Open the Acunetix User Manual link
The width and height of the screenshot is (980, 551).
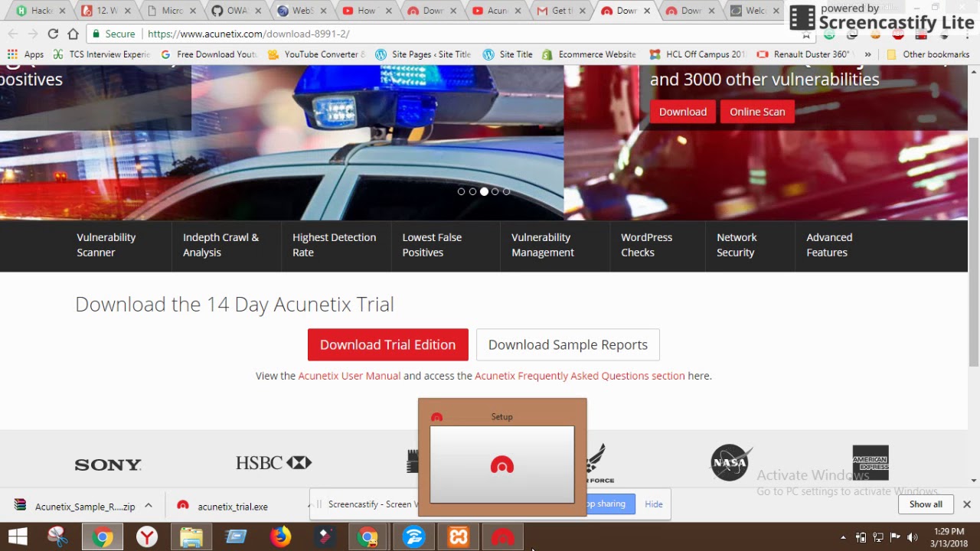click(x=349, y=376)
